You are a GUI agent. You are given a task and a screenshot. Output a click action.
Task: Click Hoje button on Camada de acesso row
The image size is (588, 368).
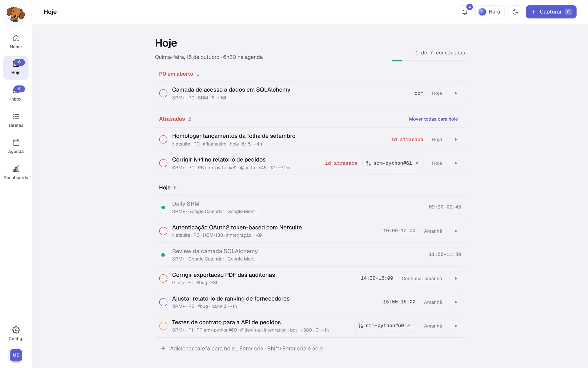(437, 93)
